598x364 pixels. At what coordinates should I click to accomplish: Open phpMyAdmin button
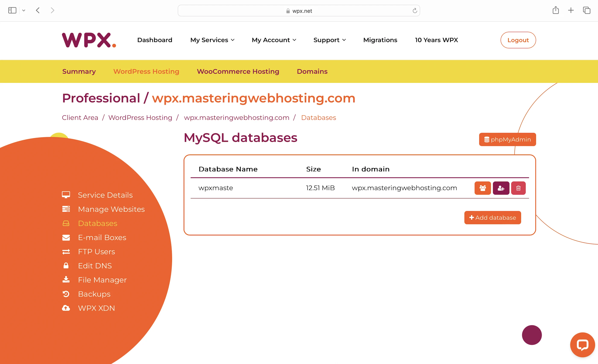pos(507,139)
